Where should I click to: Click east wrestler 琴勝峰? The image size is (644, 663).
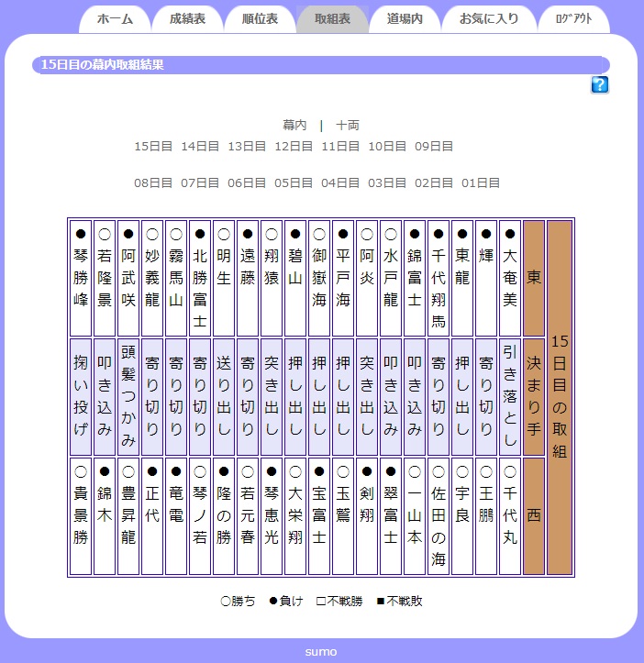[x=81, y=278]
